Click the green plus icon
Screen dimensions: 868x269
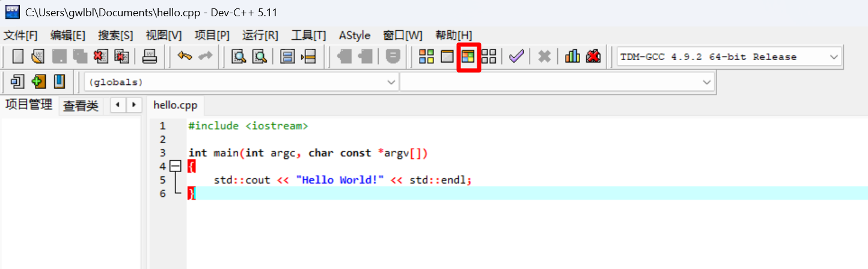click(38, 81)
